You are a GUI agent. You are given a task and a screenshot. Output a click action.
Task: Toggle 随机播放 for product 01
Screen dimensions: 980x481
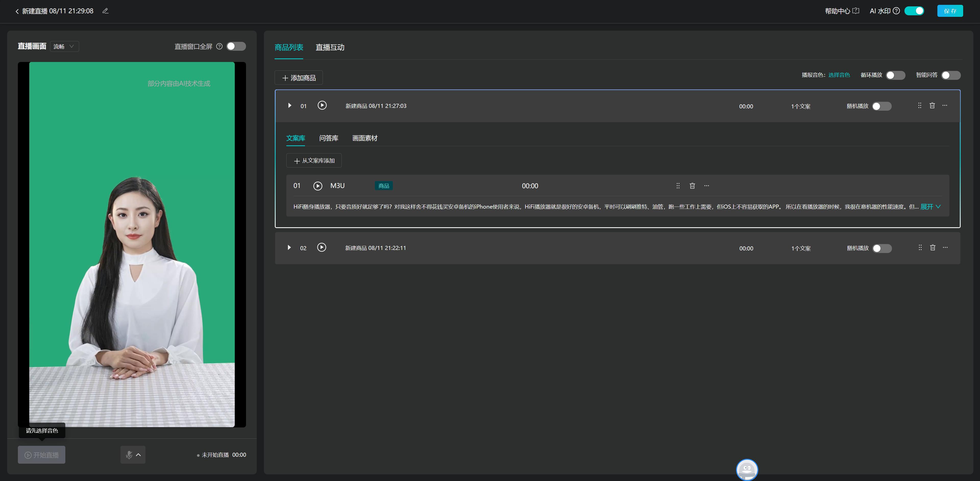coord(882,106)
